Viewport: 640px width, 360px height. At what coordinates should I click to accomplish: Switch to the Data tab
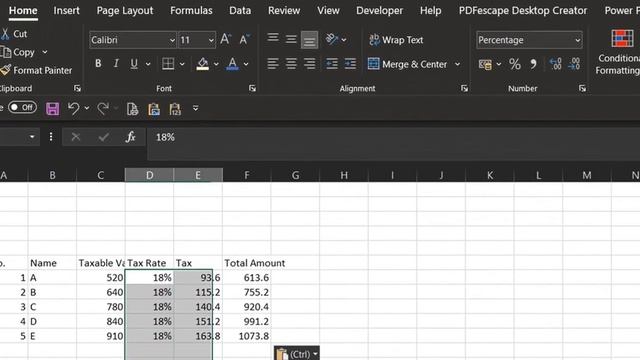point(240,11)
